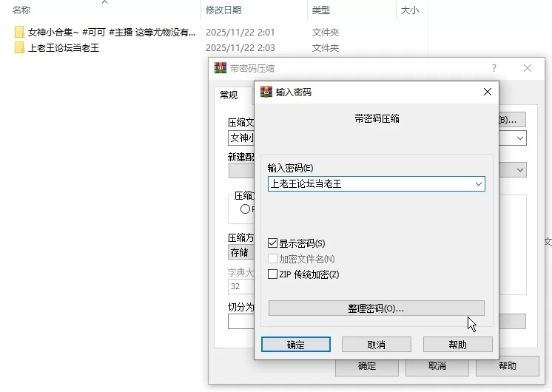Enable ZIP 传统加密(Z) checkbox

click(x=272, y=274)
